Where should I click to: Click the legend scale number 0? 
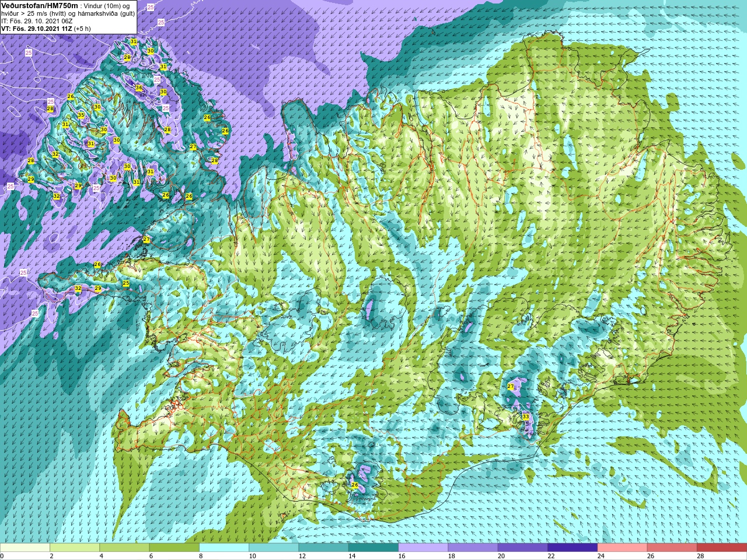coord(2,556)
